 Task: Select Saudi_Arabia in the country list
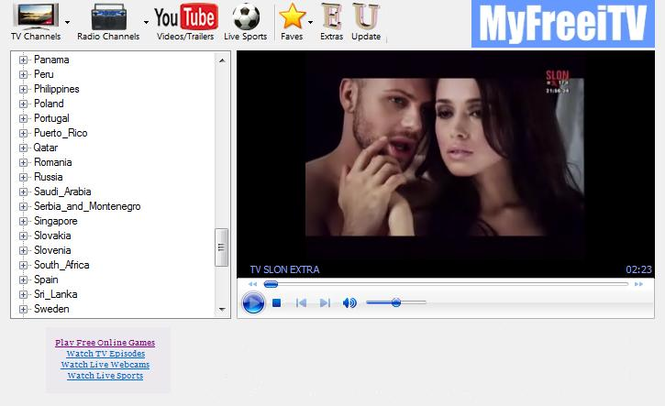pos(62,192)
